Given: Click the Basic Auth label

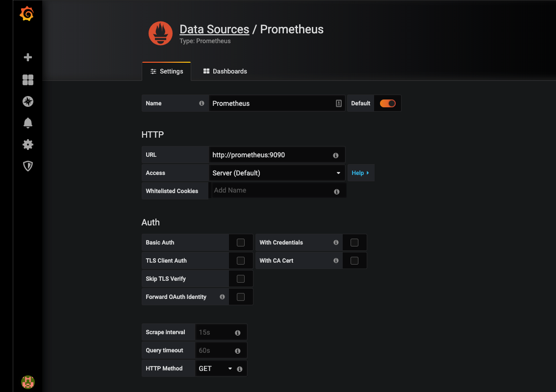Looking at the screenshot, I should [160, 243].
